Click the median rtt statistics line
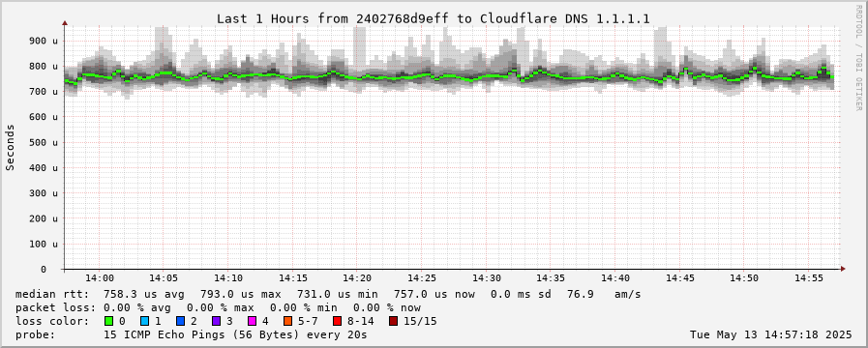 (328, 294)
